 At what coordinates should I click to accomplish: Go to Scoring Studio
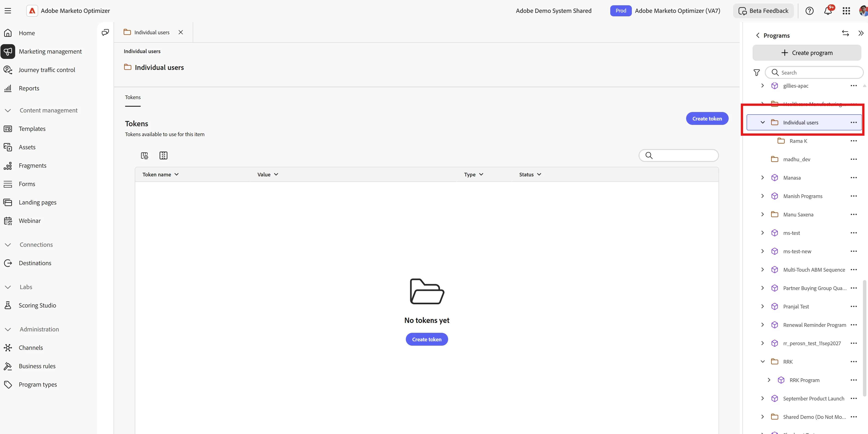coord(37,305)
